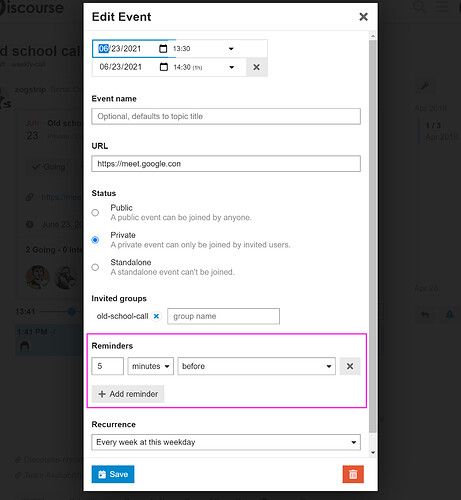Open the 14:30 end time dropdown

pos(204,67)
